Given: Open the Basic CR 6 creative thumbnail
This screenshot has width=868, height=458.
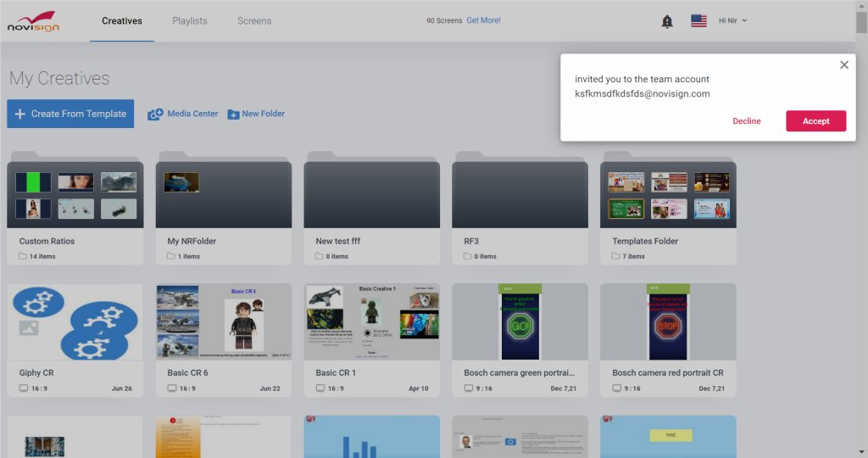Looking at the screenshot, I should point(224,321).
